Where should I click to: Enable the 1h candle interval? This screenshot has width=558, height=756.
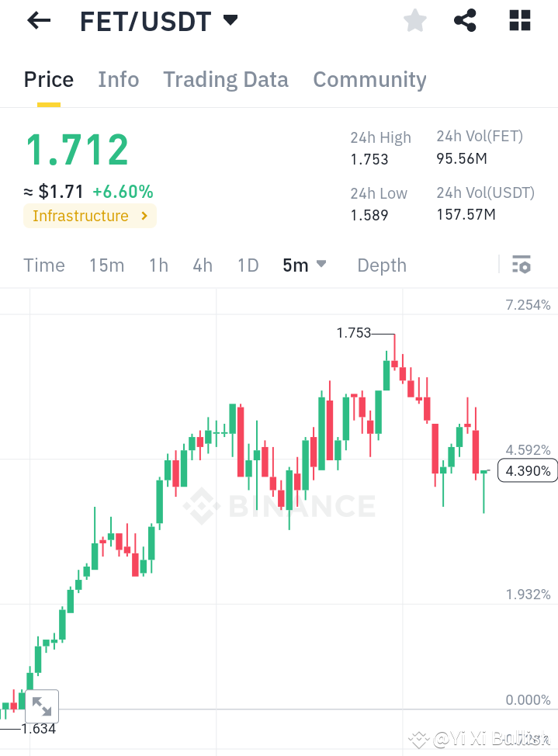158,265
